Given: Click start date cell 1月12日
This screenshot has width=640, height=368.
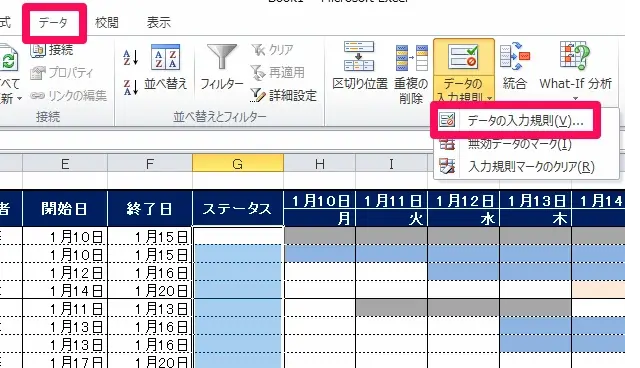Looking at the screenshot, I should pos(65,272).
